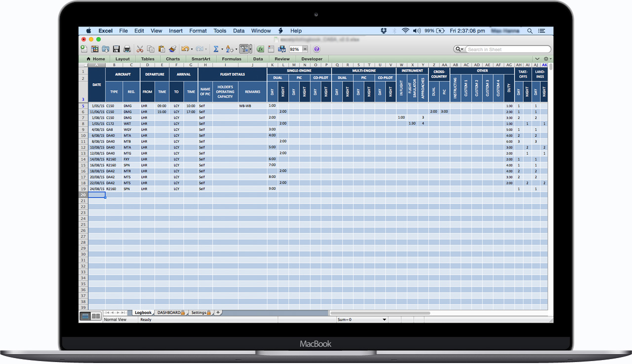Viewport: 632px width, 364px height.
Task: Click the volume icon in the menu bar
Action: click(x=417, y=31)
